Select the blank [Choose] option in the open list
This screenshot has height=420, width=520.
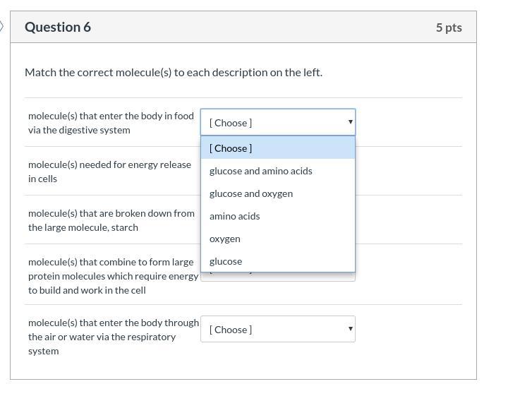click(x=278, y=148)
